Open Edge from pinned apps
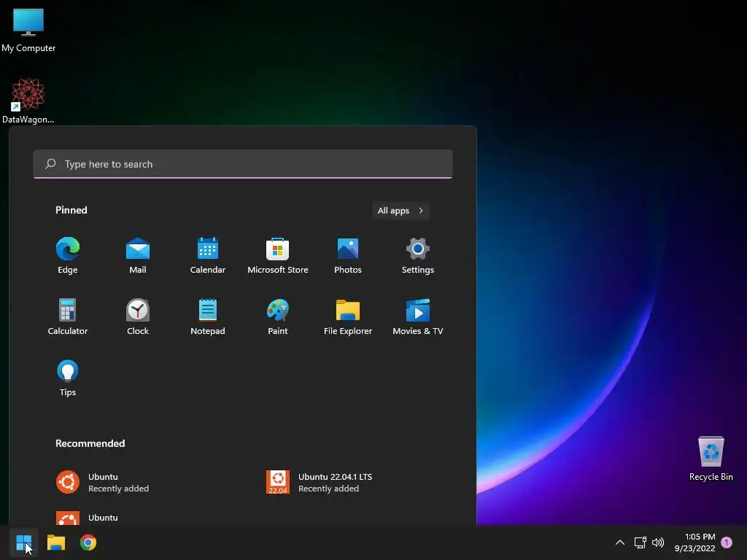Viewport: 747px width, 560px height. tap(68, 256)
